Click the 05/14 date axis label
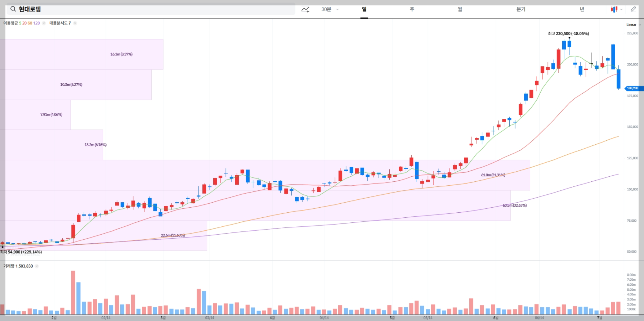This screenshot has height=321, width=644. pos(428,318)
